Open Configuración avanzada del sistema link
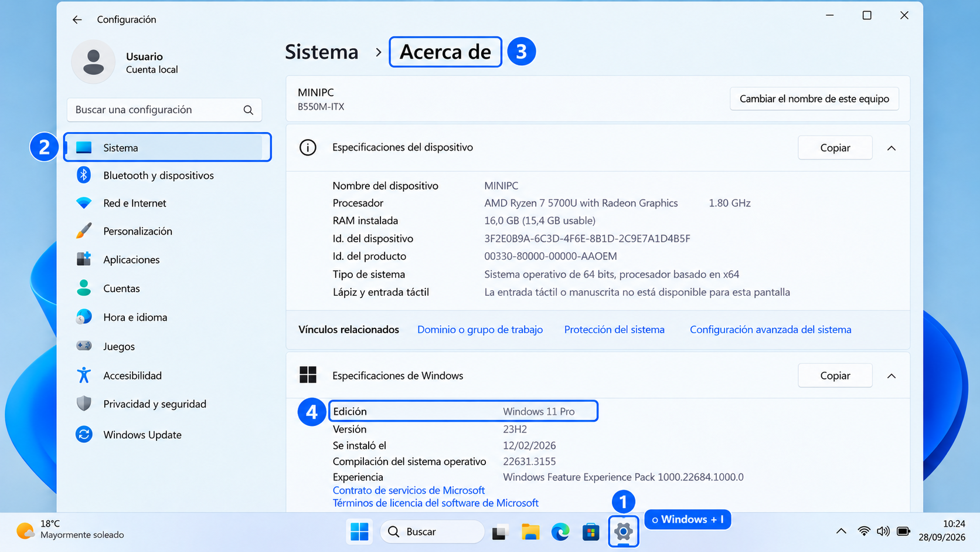The width and height of the screenshot is (980, 552). click(x=770, y=329)
